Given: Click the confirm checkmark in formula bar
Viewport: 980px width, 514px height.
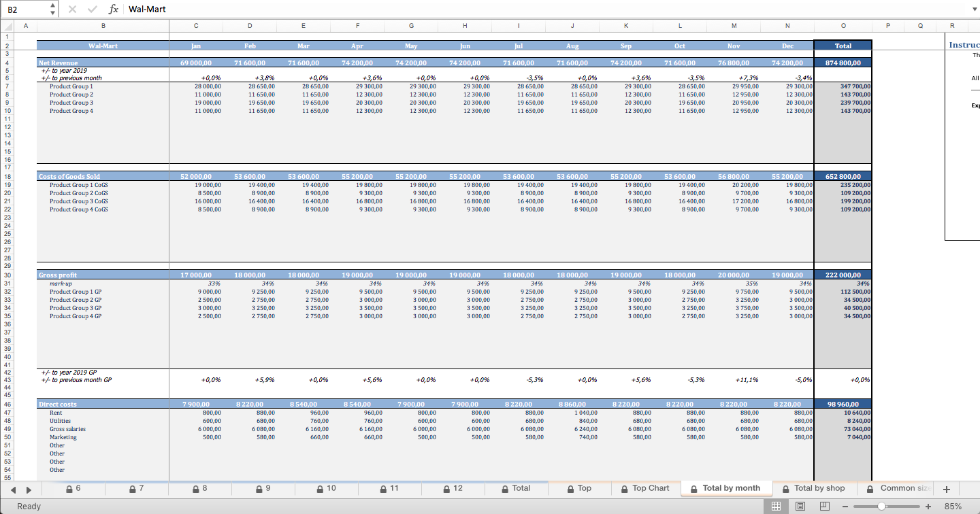Looking at the screenshot, I should click(91, 9).
